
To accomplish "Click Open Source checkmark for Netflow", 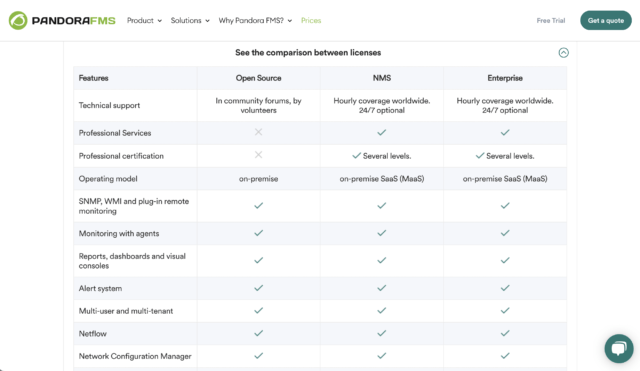I will coord(258,333).
